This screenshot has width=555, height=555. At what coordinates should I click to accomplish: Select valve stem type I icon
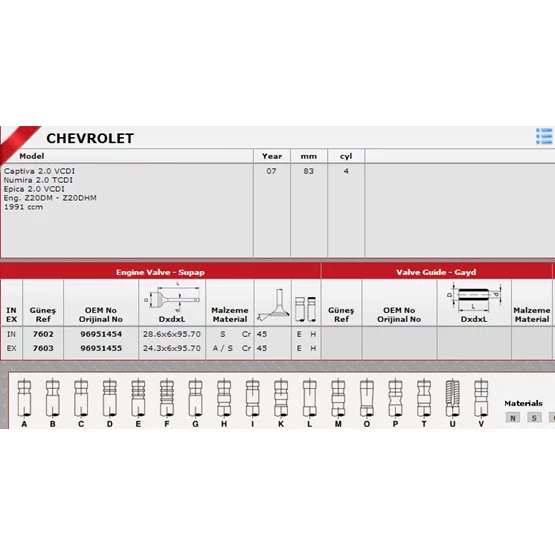(x=252, y=398)
